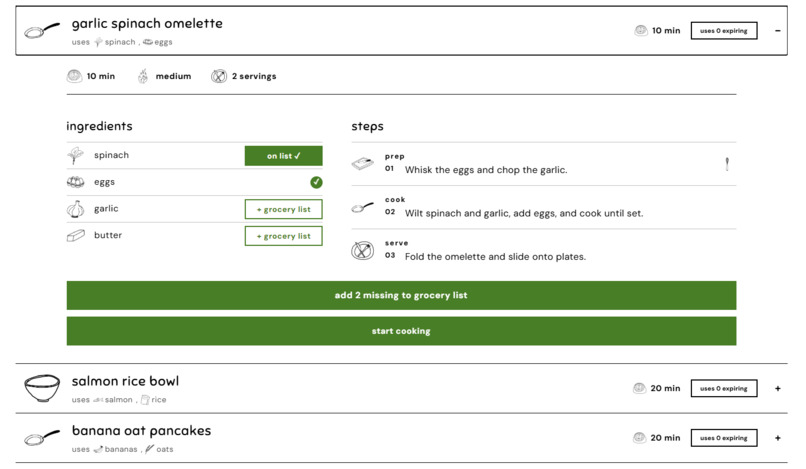Viewport: 806px width, 469px height.
Task: Click the cutting board icon for prep step
Action: 363,164
